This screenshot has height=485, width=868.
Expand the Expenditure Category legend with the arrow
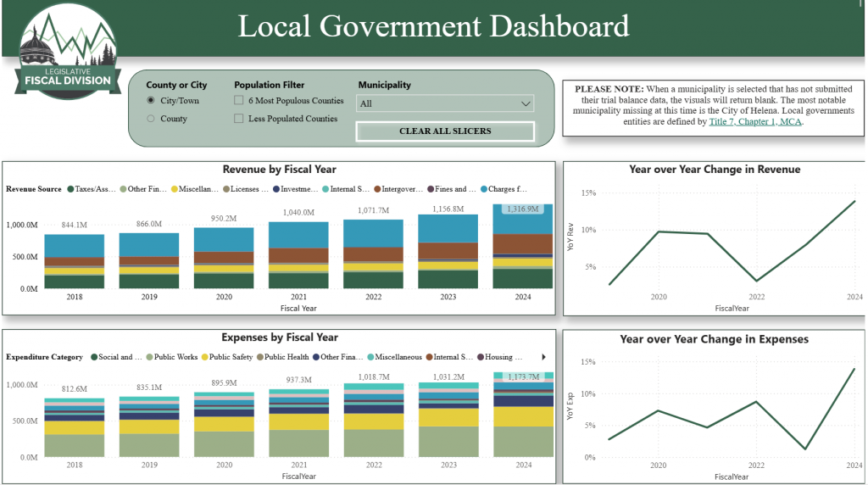pyautogui.click(x=543, y=357)
